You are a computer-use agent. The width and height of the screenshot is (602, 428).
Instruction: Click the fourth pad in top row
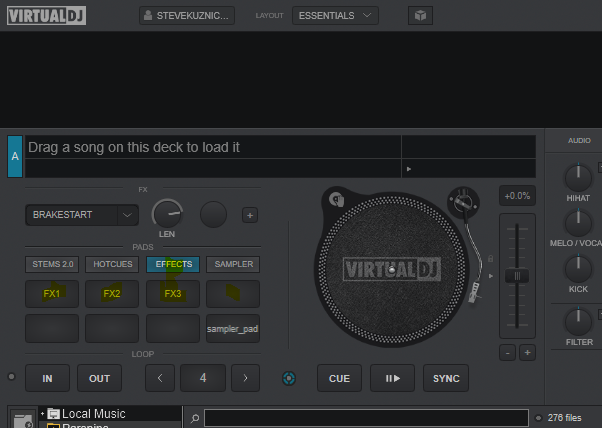click(233, 294)
